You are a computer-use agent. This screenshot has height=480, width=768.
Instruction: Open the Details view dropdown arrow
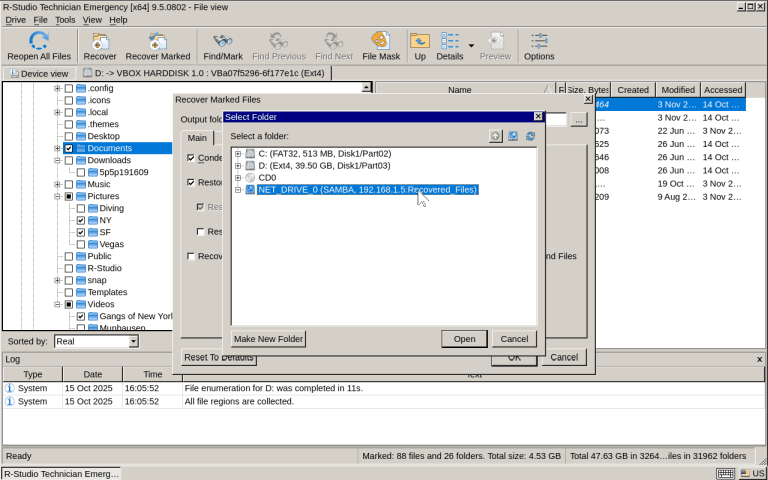(471, 45)
